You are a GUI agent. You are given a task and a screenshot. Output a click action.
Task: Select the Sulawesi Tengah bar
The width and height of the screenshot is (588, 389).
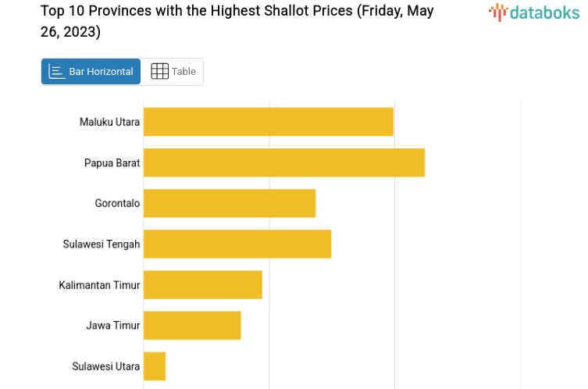pos(237,244)
